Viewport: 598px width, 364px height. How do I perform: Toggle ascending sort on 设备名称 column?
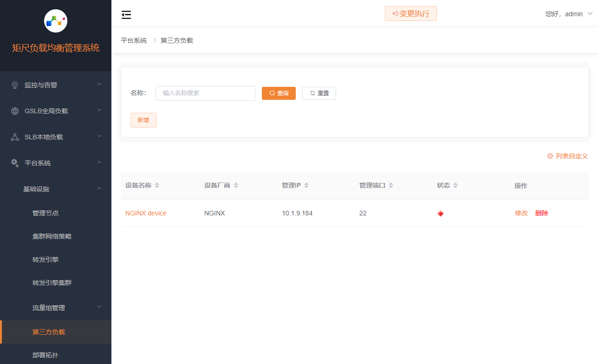[157, 185]
